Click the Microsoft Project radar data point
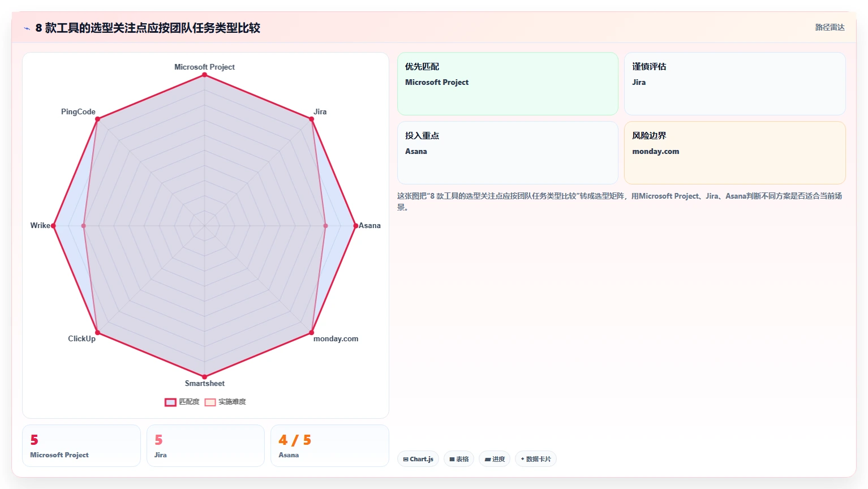The image size is (868, 489). (204, 75)
